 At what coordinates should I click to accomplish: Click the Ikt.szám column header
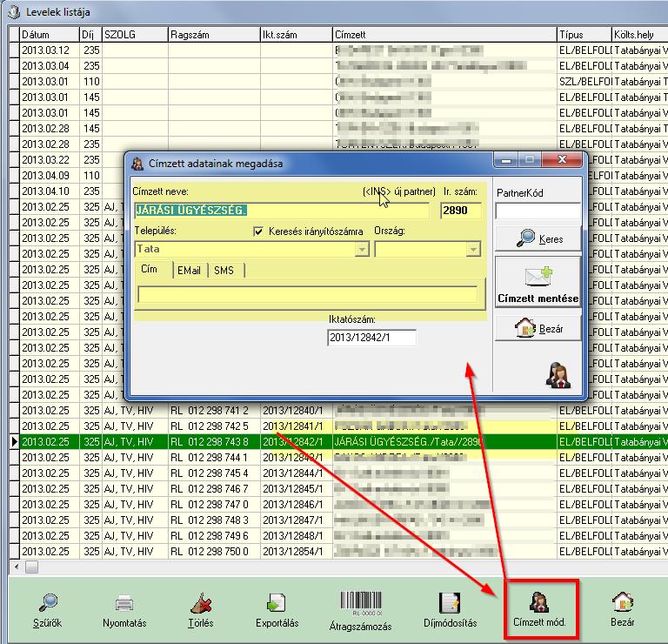pos(296,35)
